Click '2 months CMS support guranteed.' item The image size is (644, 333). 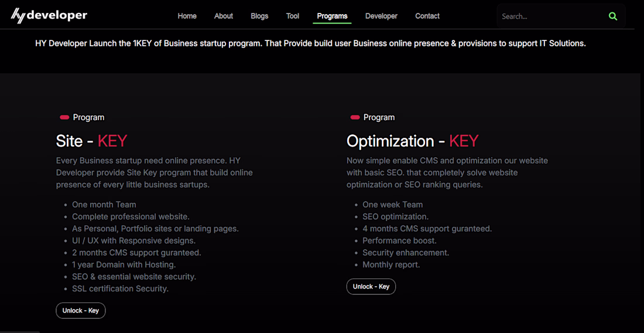click(x=136, y=253)
